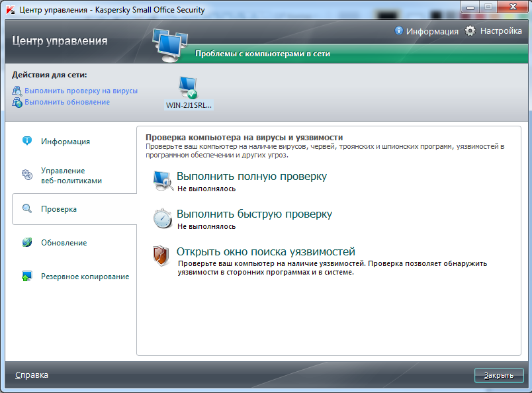
Task: Click the WIN-2J1SRL... computer name label
Action: 189,105
